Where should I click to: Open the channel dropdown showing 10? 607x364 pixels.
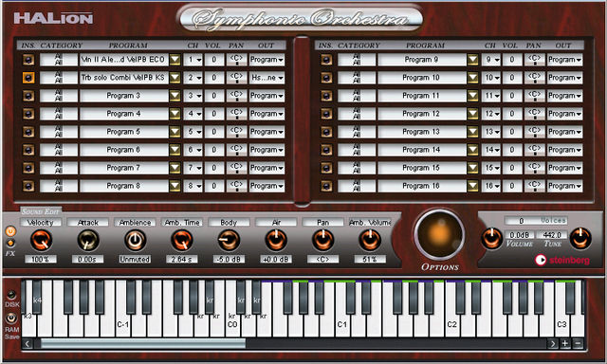[490, 78]
